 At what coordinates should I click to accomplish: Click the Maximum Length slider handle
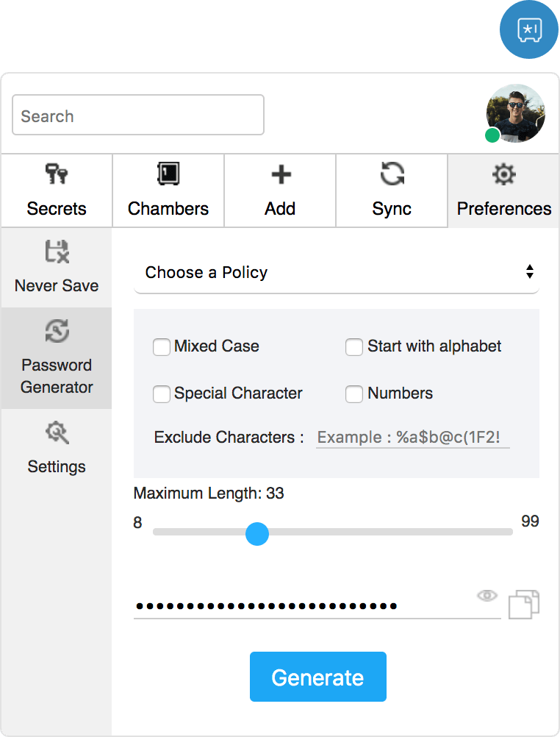coord(257,533)
